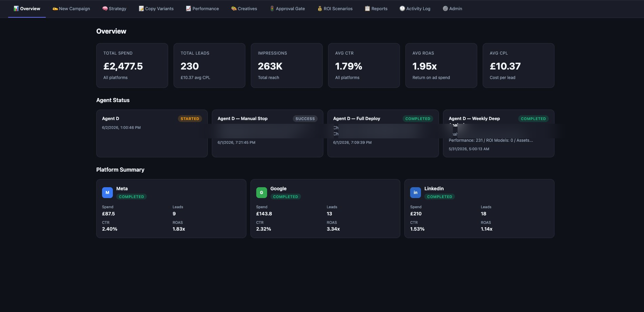Viewport: 644px width, 312px height.
Task: Click the 6/1/2026, 7:09:39 PM timestamp
Action: (x=353, y=142)
